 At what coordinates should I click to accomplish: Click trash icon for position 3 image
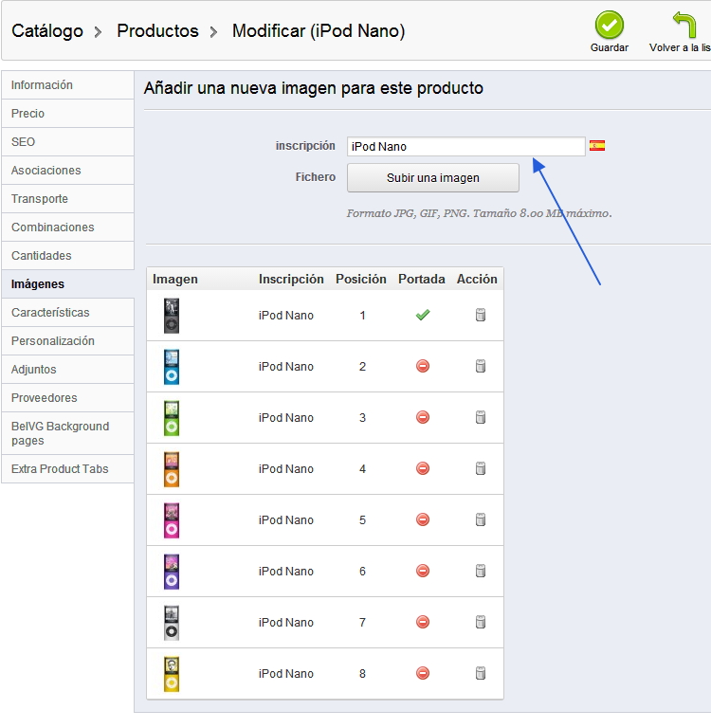(481, 418)
